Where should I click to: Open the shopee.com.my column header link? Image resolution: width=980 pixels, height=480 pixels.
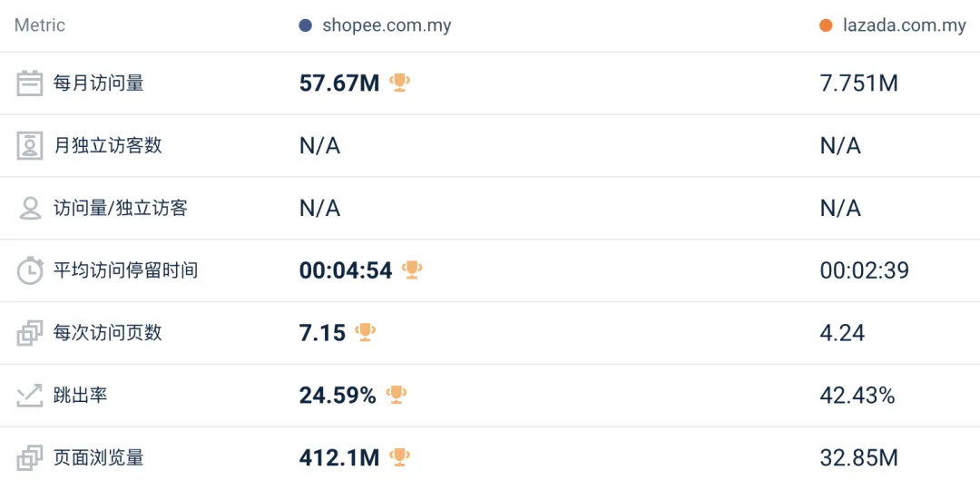point(387,25)
